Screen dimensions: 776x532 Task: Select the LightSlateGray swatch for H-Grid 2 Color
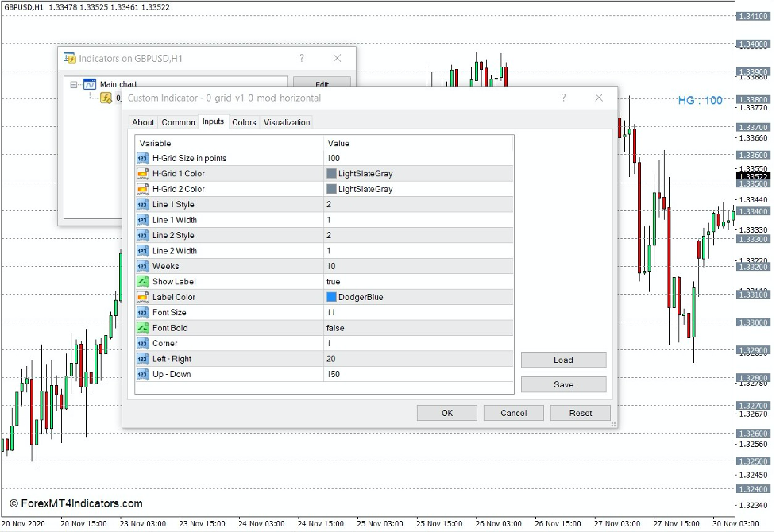point(331,188)
